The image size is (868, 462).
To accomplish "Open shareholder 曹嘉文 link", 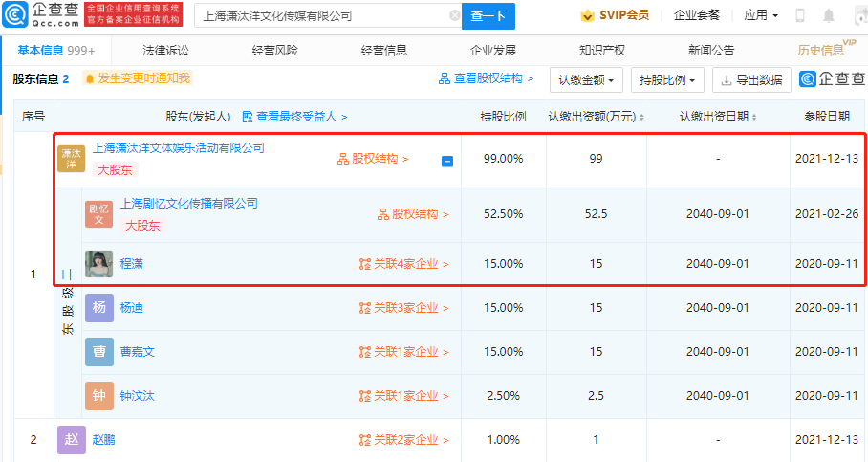I will 138,352.
